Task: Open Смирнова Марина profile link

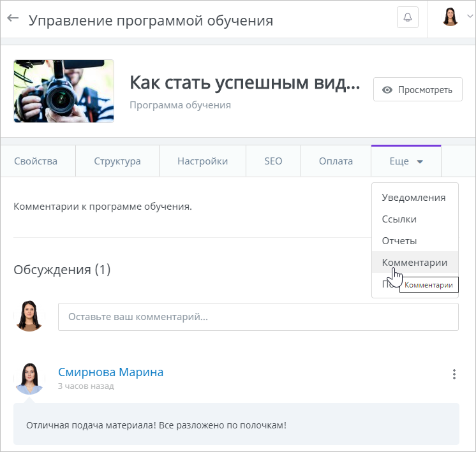Action: click(x=111, y=372)
